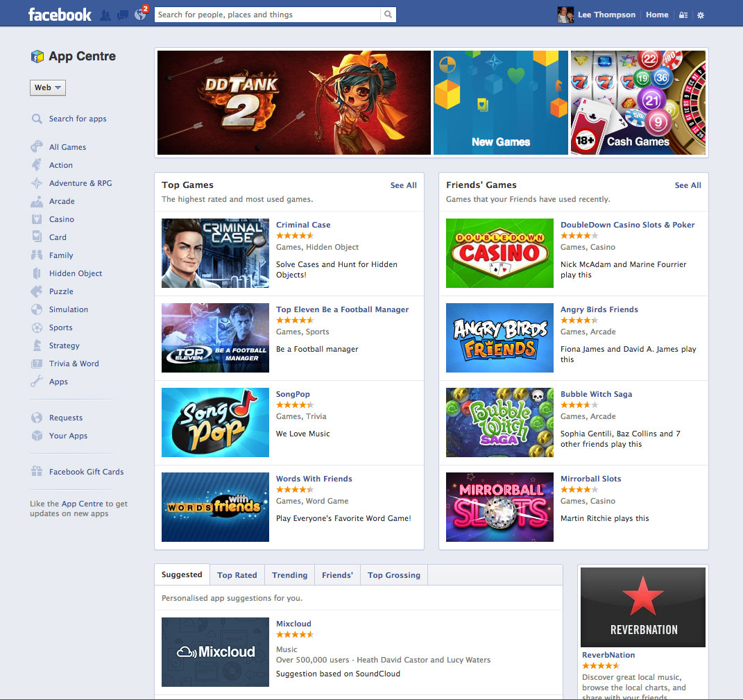The height and width of the screenshot is (700, 743).
Task: Click the SongPop thumbnail image
Action: [215, 422]
